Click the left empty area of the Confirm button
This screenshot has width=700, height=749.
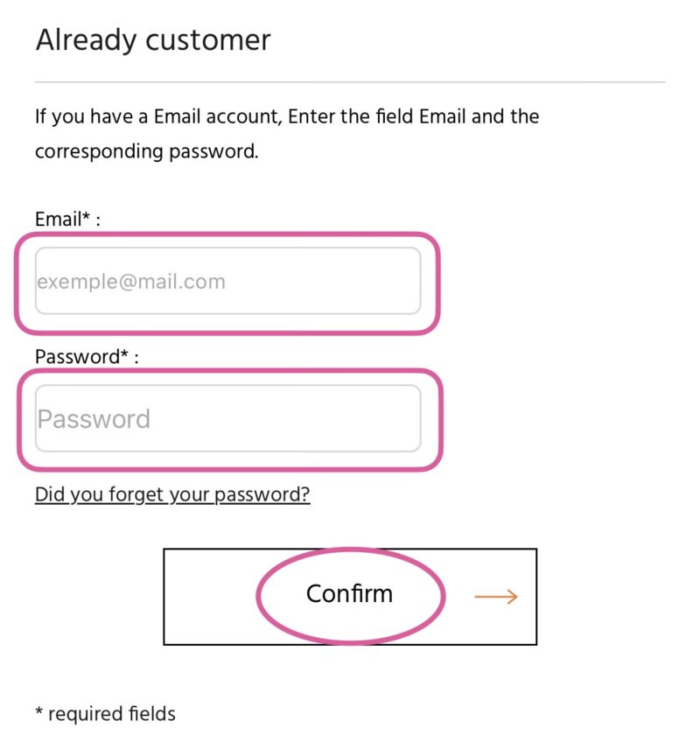[x=210, y=597]
